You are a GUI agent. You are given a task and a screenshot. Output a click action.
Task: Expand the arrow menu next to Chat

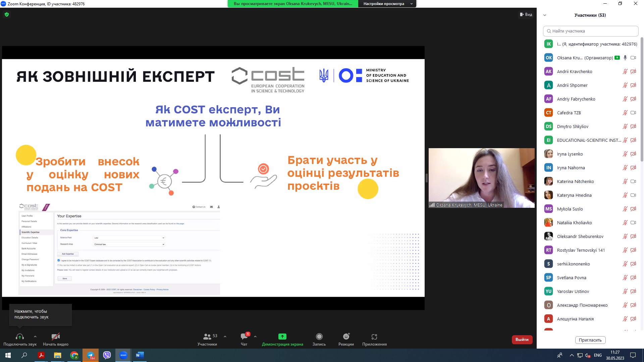255,337
